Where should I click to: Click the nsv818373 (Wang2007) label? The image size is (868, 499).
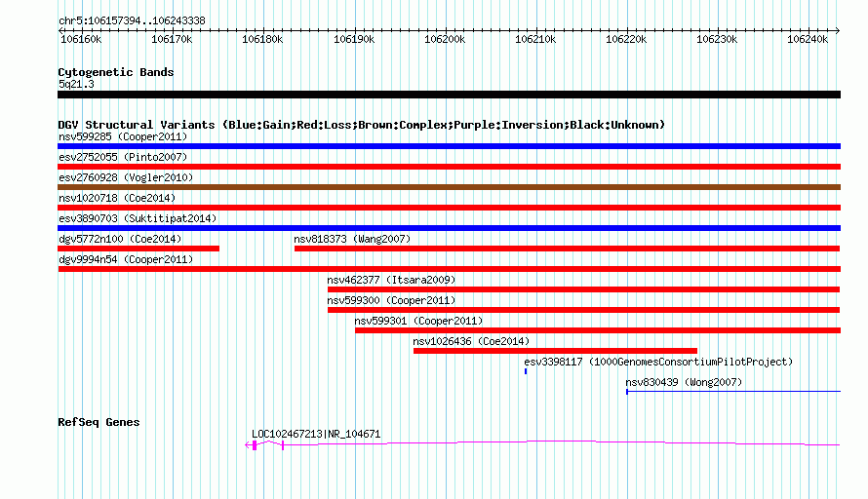352,239
